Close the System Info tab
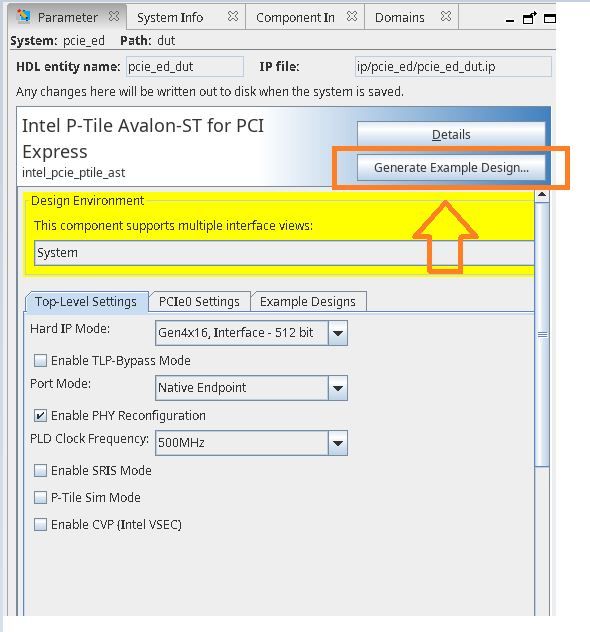The image size is (590, 632). [233, 17]
